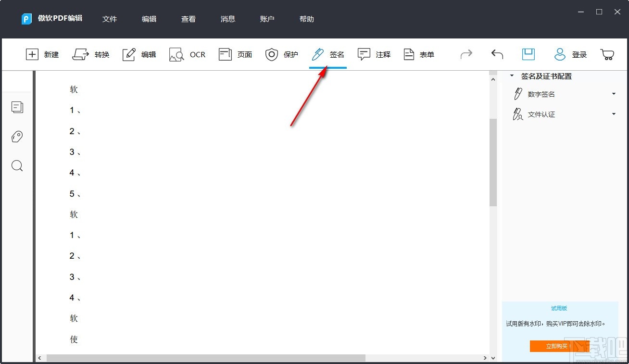This screenshot has height=364, width=629.
Task: Select the 新建 tool to create new PDF
Action: (x=42, y=54)
